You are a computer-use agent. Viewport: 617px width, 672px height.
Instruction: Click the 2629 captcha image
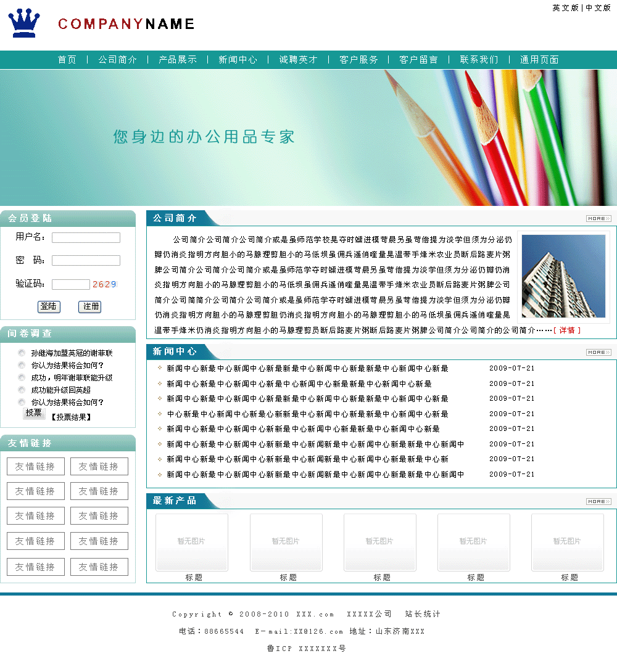(104, 284)
